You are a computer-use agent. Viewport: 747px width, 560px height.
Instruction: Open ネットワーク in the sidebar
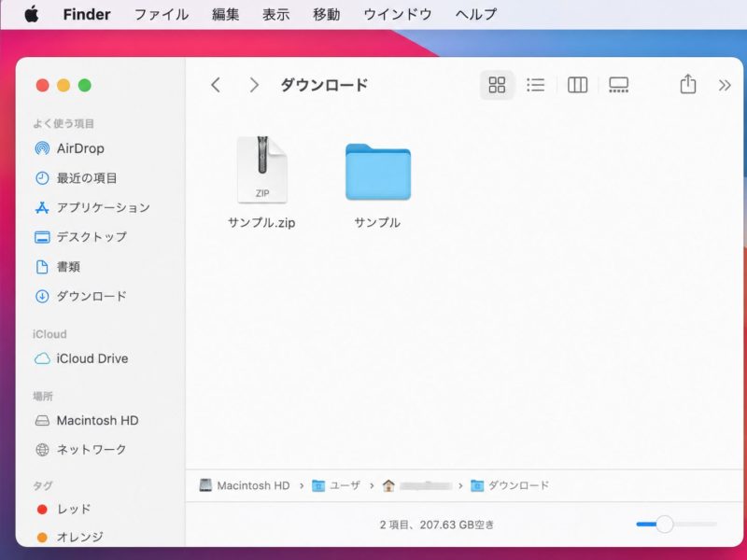[x=80, y=450]
